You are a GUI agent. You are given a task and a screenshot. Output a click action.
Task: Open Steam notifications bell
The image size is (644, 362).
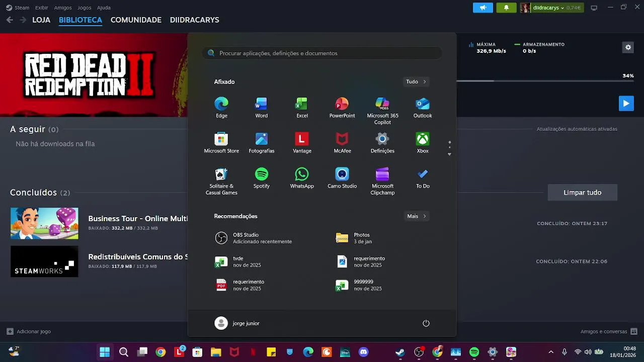click(506, 8)
